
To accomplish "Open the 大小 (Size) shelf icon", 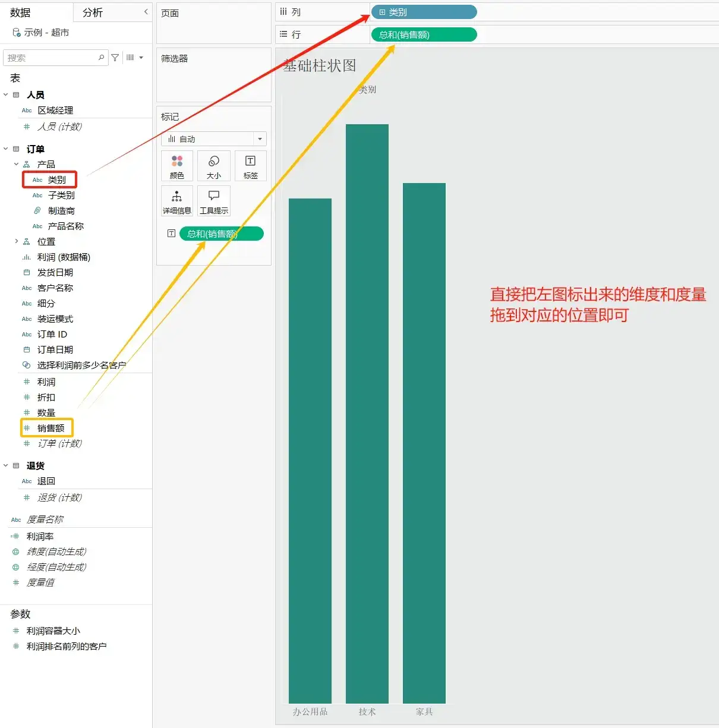I will coord(214,166).
